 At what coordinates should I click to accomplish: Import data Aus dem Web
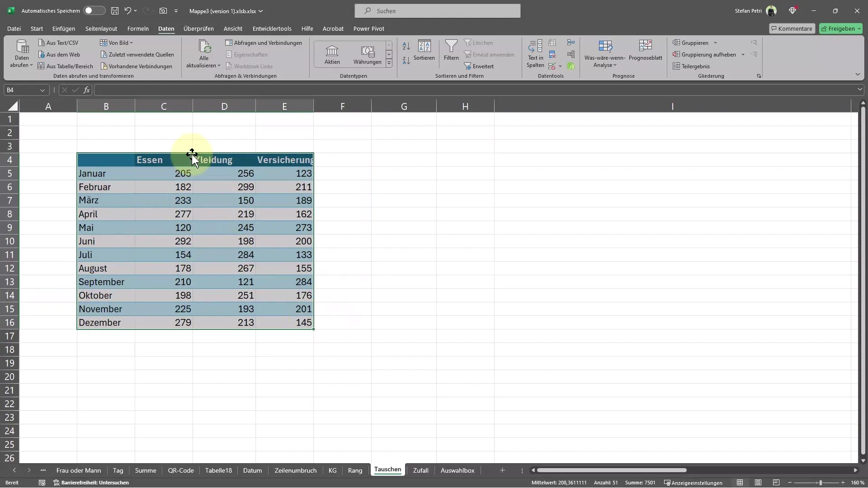coord(59,55)
